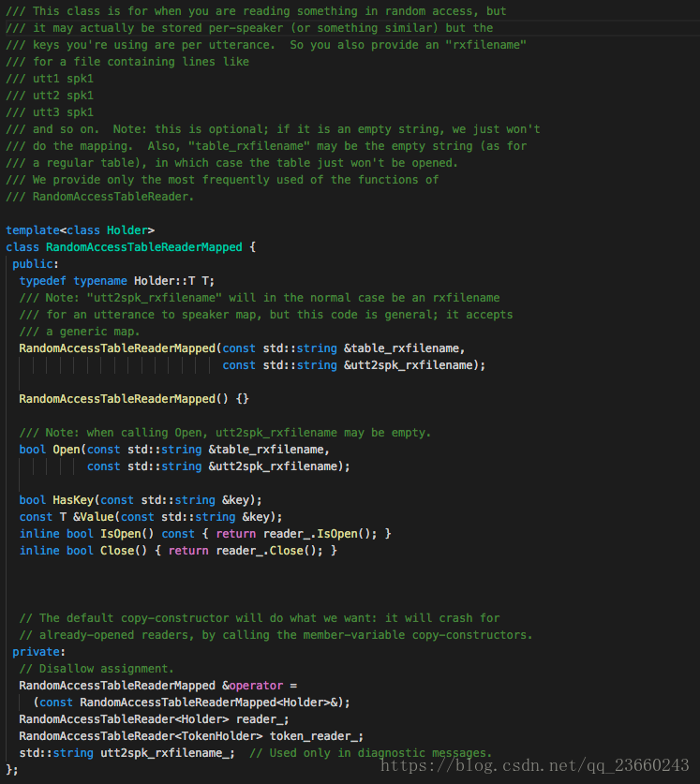Click the '// The default copy-constructor' comment line
Image resolution: width=700 pixels, height=784 pixels.
pyautogui.click(x=260, y=618)
